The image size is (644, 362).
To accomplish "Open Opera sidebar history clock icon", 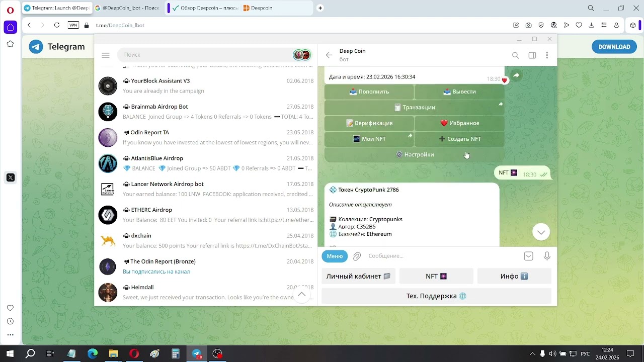I will [x=10, y=321].
